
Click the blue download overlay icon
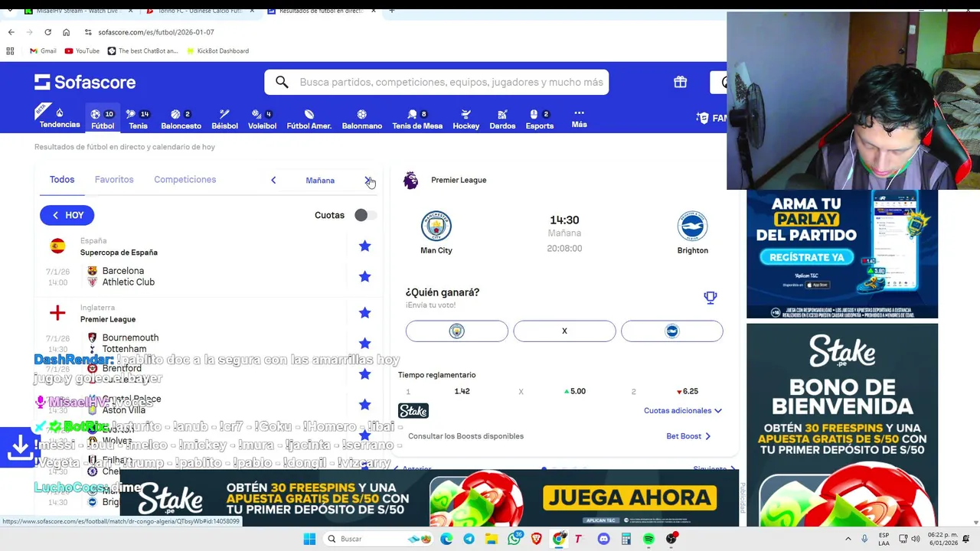click(20, 448)
